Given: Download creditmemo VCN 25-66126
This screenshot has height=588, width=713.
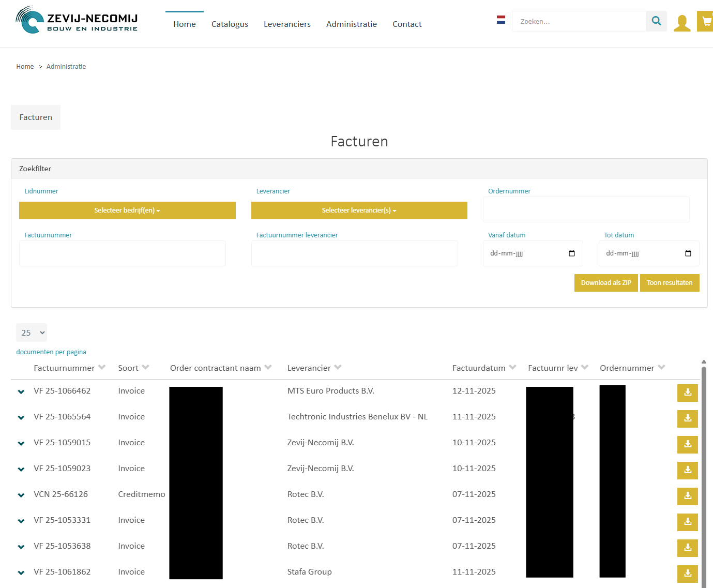Looking at the screenshot, I should [x=688, y=496].
